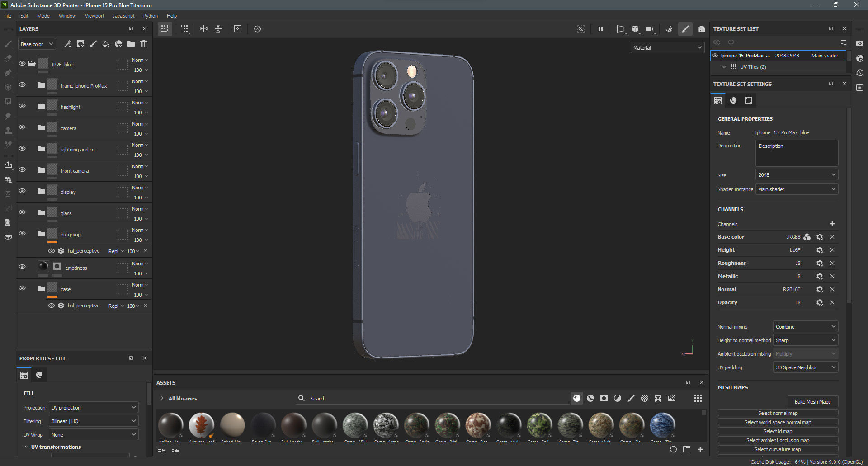Toggle visibility of glass folder
868x466 pixels.
pos(22,212)
